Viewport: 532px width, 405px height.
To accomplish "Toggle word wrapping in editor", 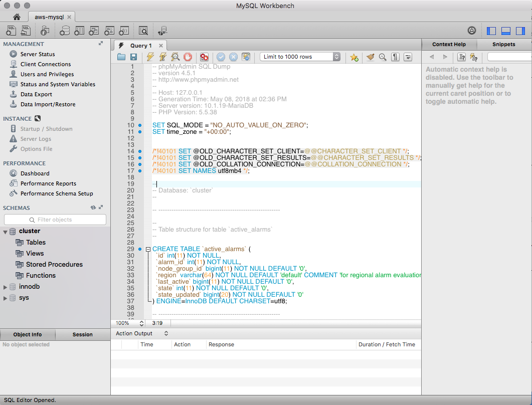I will pos(408,57).
